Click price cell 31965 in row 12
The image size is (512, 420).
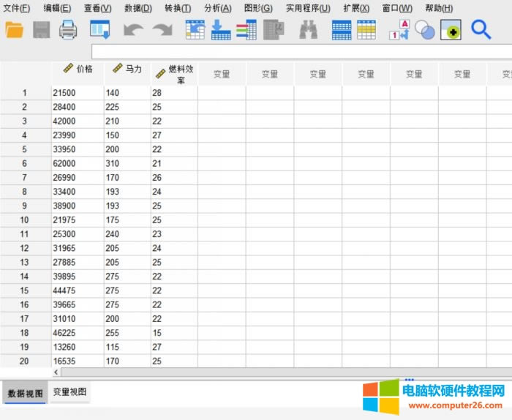coord(78,248)
